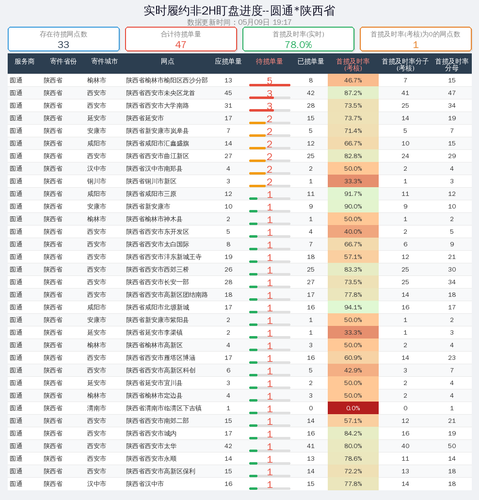
Task: Select network 陕西省铜川市新区
Action: [x=151, y=181]
